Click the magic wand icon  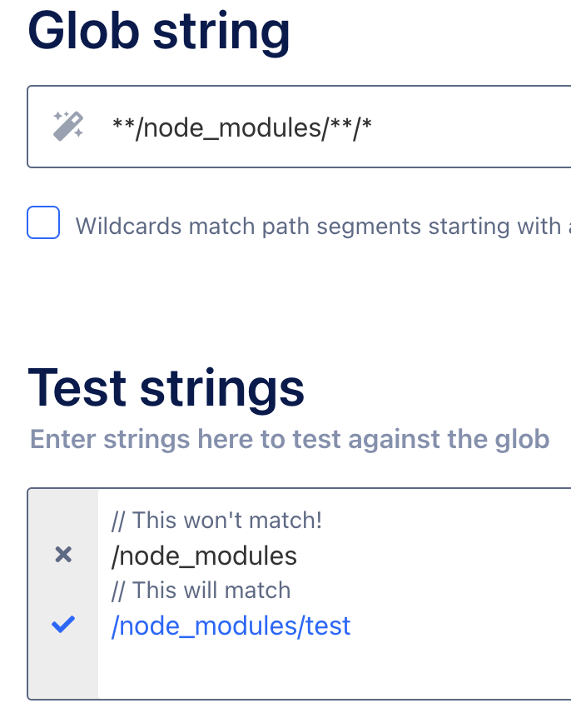[67, 127]
